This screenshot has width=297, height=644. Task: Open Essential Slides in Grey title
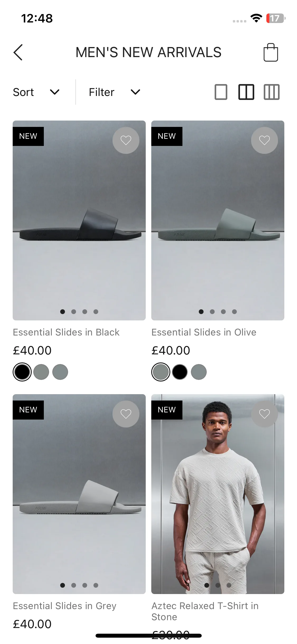(64, 606)
